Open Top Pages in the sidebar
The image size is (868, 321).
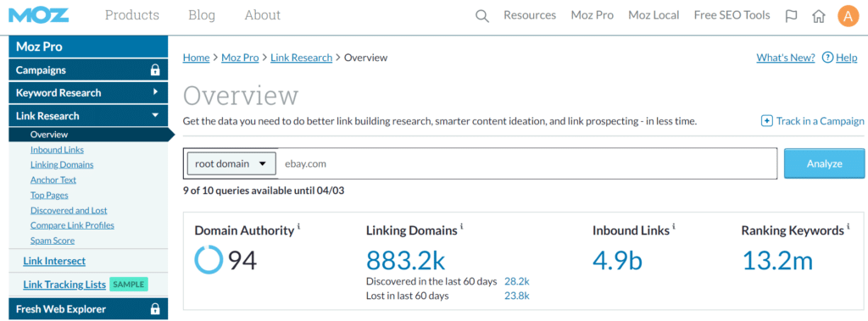(x=49, y=196)
